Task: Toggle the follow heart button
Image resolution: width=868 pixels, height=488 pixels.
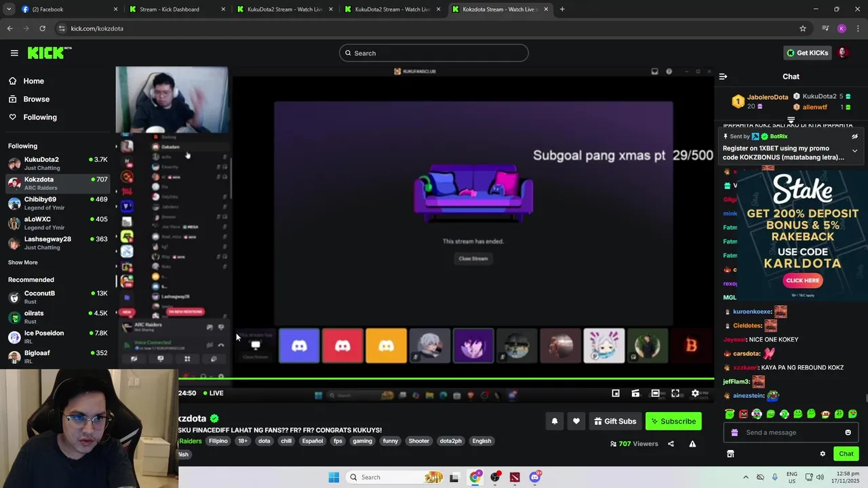Action: 576,421
